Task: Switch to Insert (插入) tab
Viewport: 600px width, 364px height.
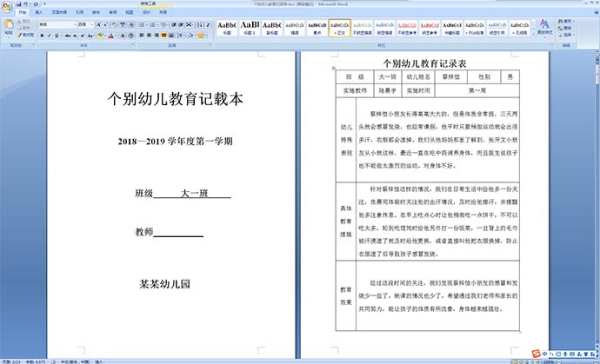Action: pyautogui.click(x=39, y=12)
